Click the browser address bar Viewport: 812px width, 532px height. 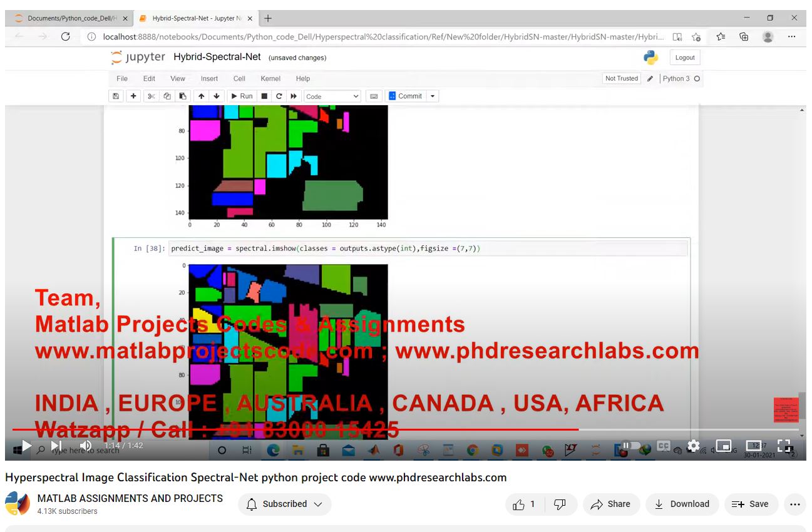click(x=383, y=37)
